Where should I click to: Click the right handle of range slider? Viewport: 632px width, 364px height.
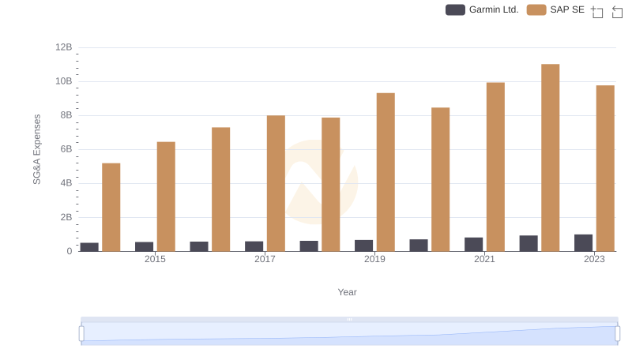618,334
